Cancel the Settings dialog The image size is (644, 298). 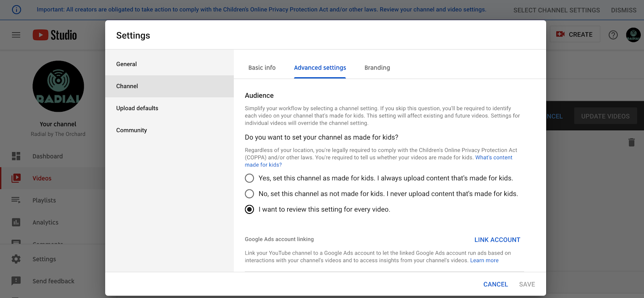coord(495,284)
